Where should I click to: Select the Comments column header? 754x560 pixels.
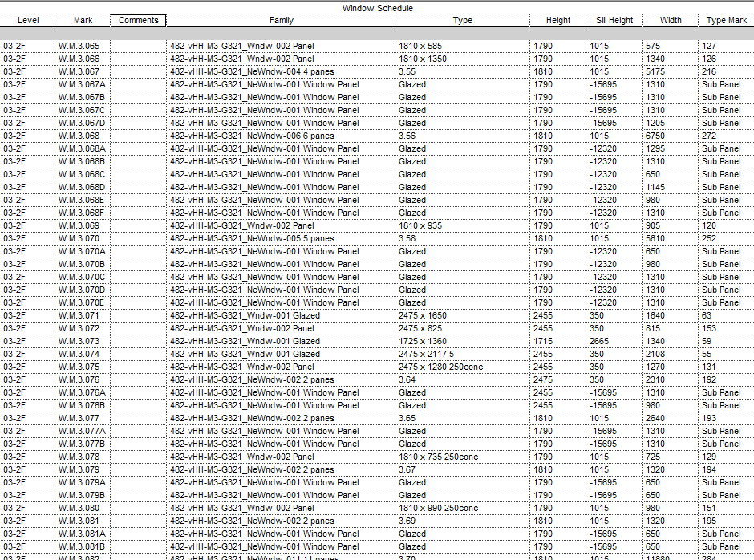(139, 20)
